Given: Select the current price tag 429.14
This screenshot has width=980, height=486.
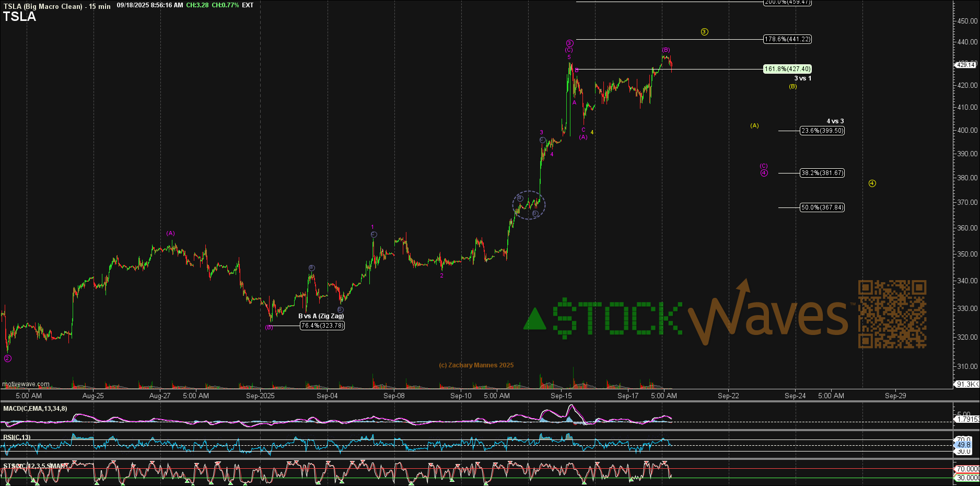Looking at the screenshot, I should (965, 65).
